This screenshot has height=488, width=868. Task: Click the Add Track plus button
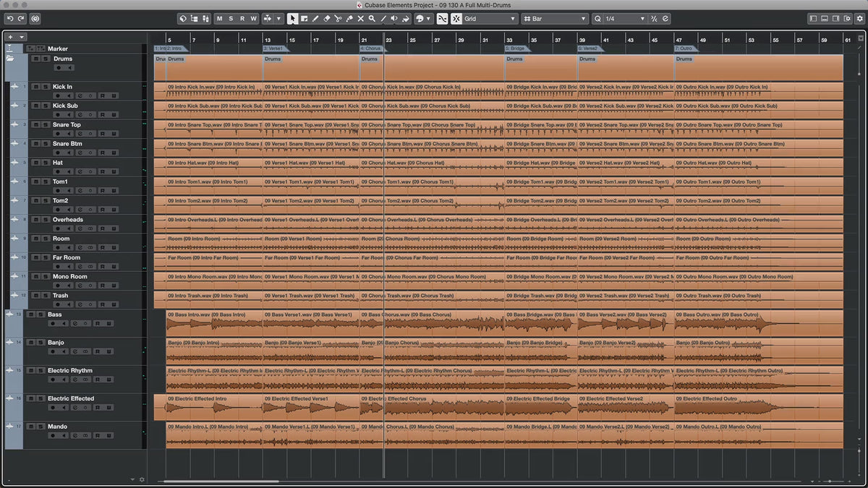(x=11, y=37)
